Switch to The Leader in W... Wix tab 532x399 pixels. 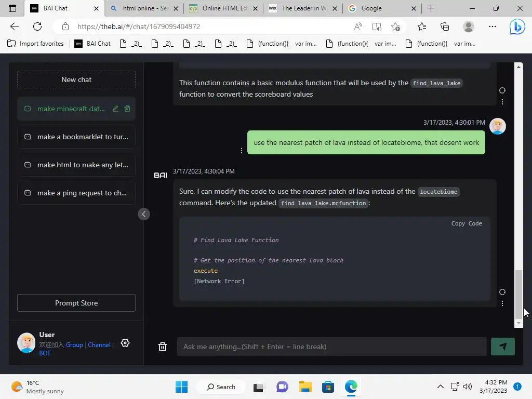point(303,8)
